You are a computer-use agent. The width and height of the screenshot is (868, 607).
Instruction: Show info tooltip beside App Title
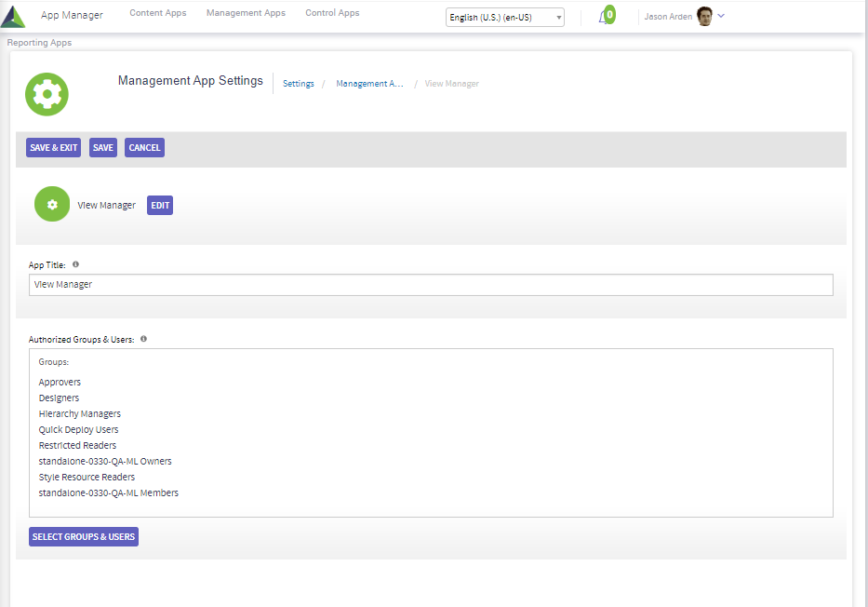[75, 264]
